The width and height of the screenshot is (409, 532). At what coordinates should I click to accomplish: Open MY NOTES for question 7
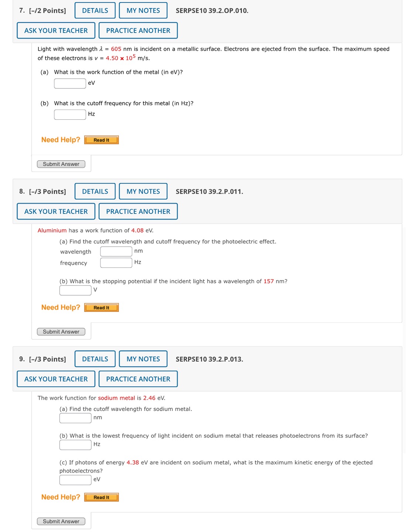pos(143,10)
